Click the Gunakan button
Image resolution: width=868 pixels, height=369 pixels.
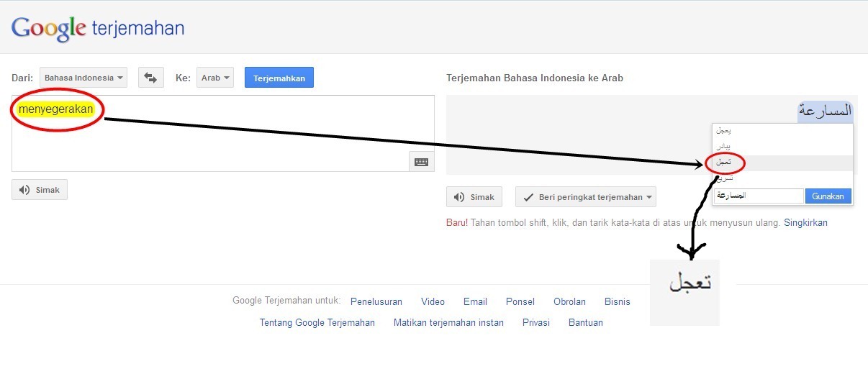coord(828,196)
